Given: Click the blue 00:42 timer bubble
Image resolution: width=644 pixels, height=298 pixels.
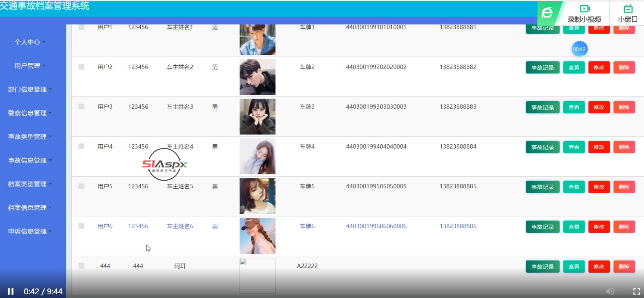Looking at the screenshot, I should coord(579,49).
